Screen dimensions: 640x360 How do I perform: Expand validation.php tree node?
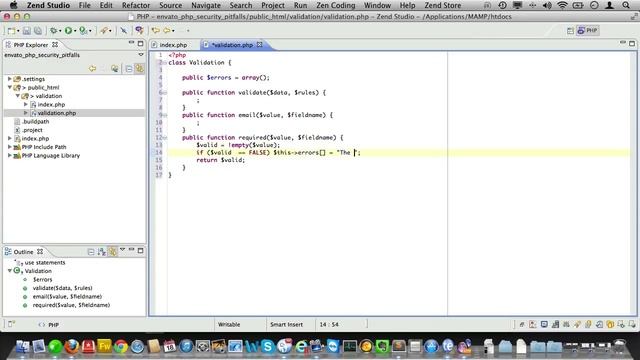click(26, 113)
